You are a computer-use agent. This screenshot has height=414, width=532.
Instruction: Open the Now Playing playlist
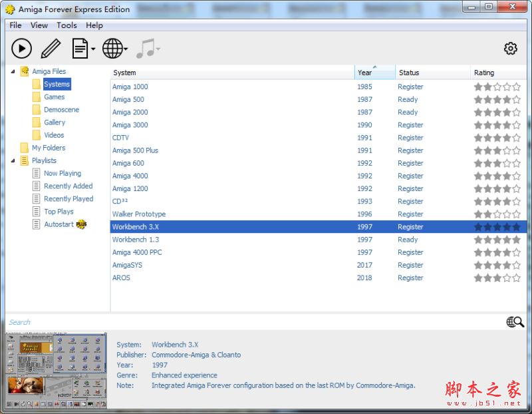(63, 173)
